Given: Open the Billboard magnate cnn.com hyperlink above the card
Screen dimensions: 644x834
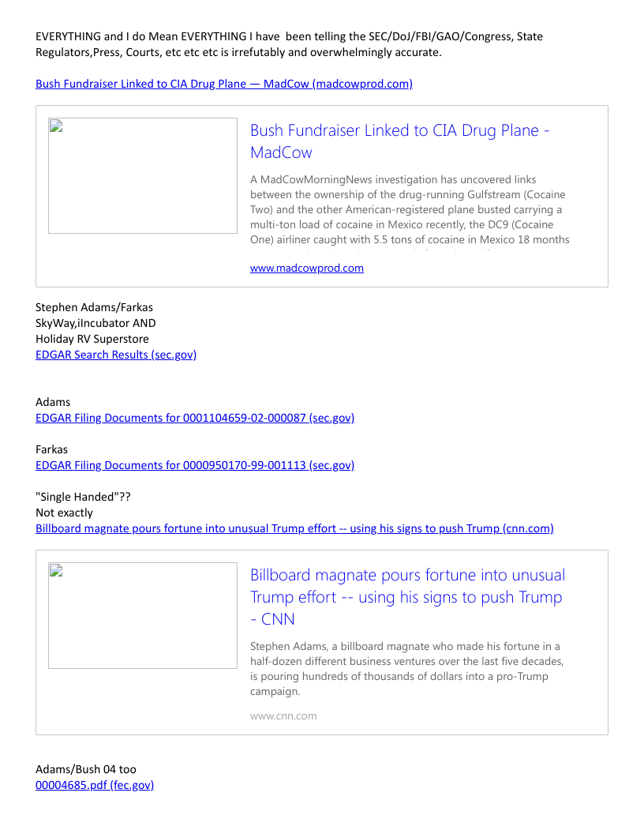Looking at the screenshot, I should tap(294, 528).
